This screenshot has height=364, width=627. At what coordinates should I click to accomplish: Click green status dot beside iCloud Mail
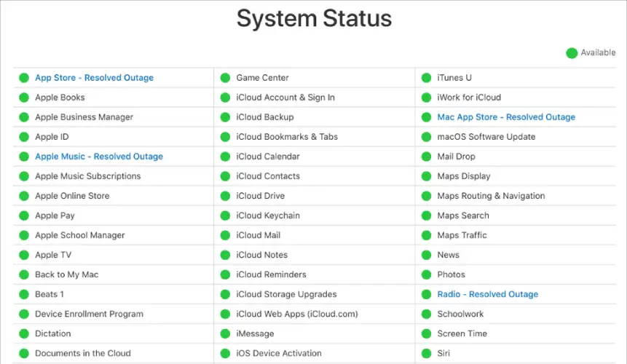tap(225, 235)
